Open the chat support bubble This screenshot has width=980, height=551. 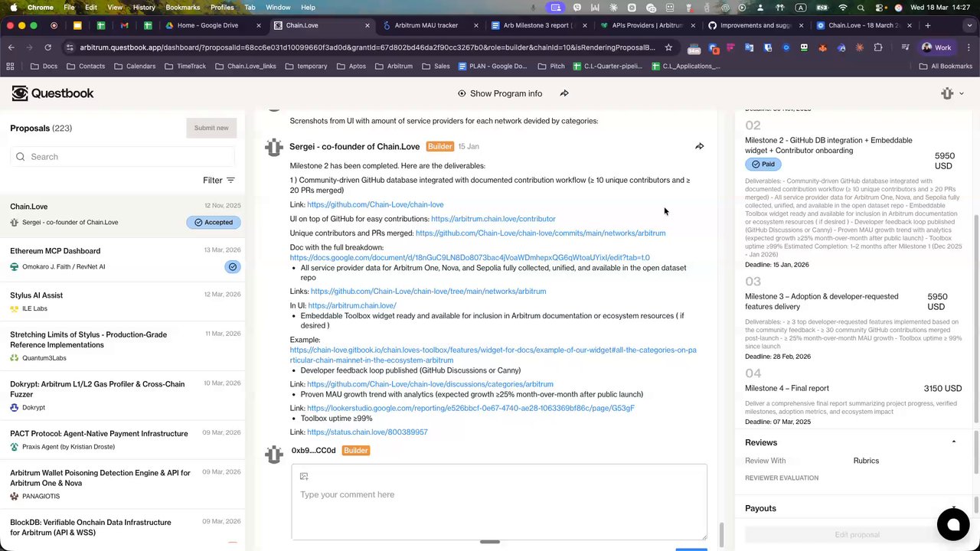(953, 525)
